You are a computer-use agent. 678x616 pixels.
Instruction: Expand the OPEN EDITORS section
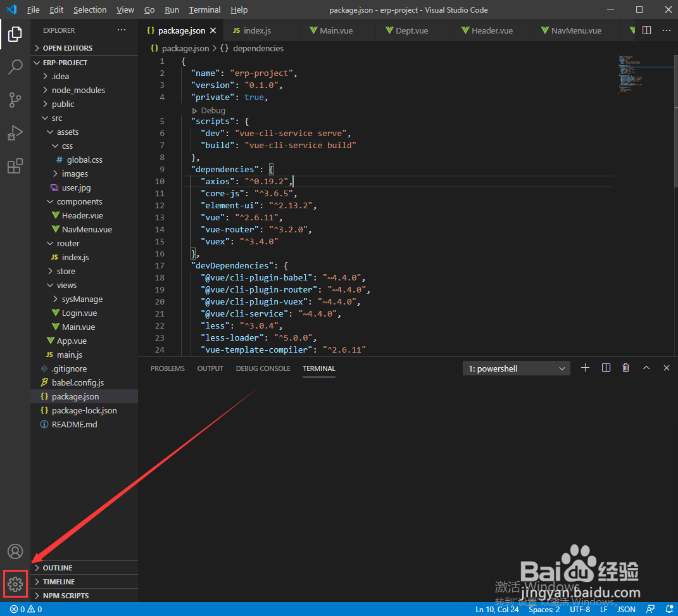pyautogui.click(x=84, y=48)
